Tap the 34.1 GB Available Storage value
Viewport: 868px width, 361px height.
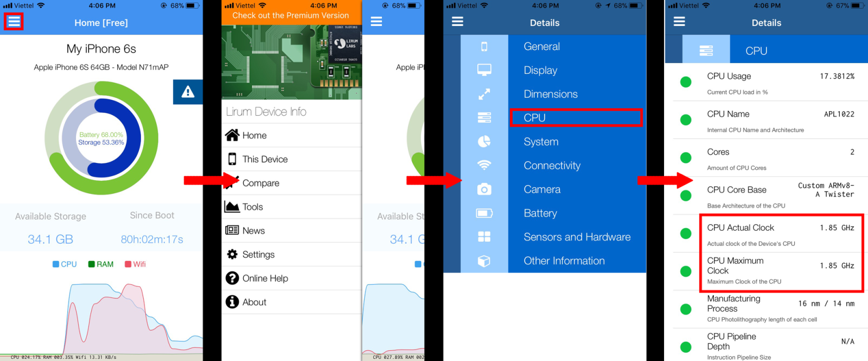coord(50,239)
